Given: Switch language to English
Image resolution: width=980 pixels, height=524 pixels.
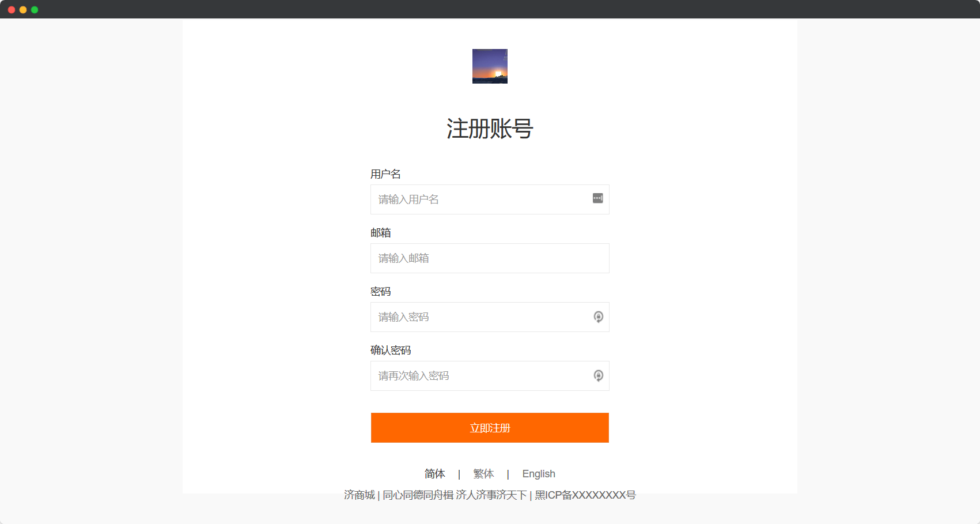Looking at the screenshot, I should tap(539, 474).
